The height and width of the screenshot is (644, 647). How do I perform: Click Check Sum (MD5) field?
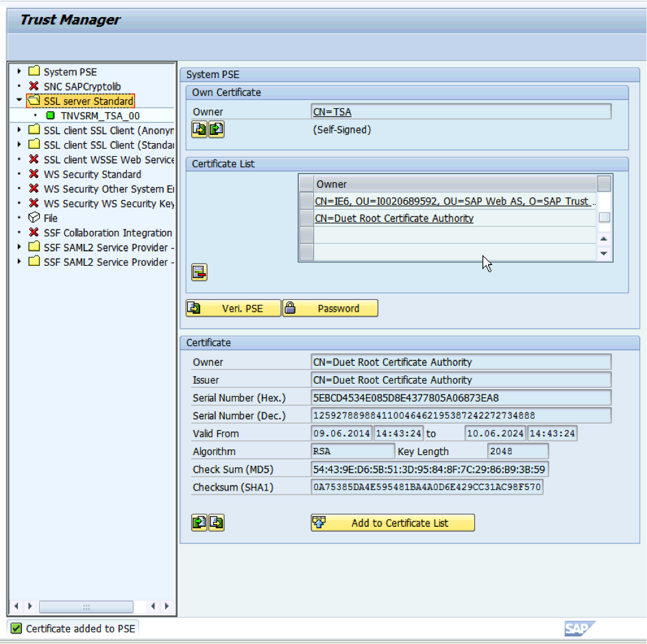click(x=430, y=469)
